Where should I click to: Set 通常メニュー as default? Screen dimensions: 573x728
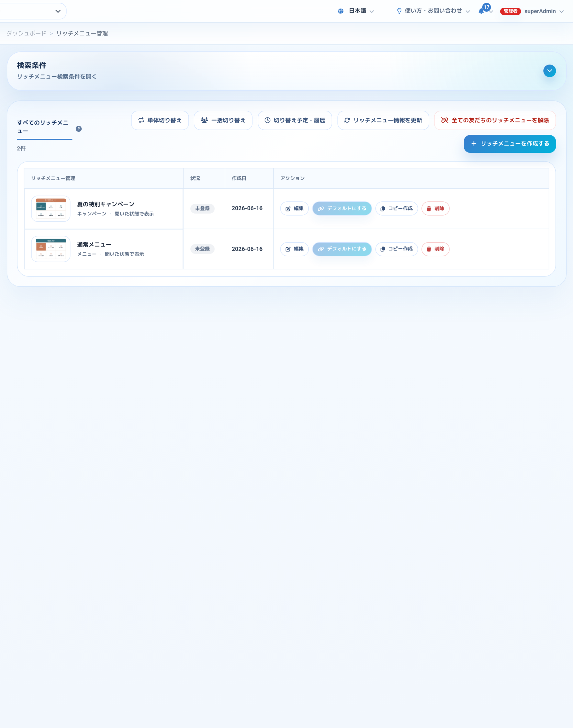(x=342, y=249)
